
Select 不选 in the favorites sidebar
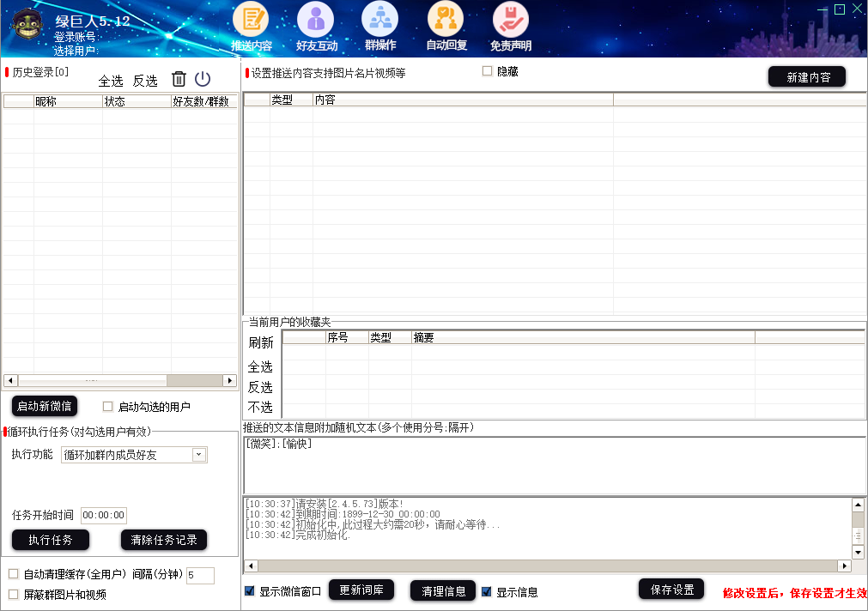pyautogui.click(x=260, y=408)
